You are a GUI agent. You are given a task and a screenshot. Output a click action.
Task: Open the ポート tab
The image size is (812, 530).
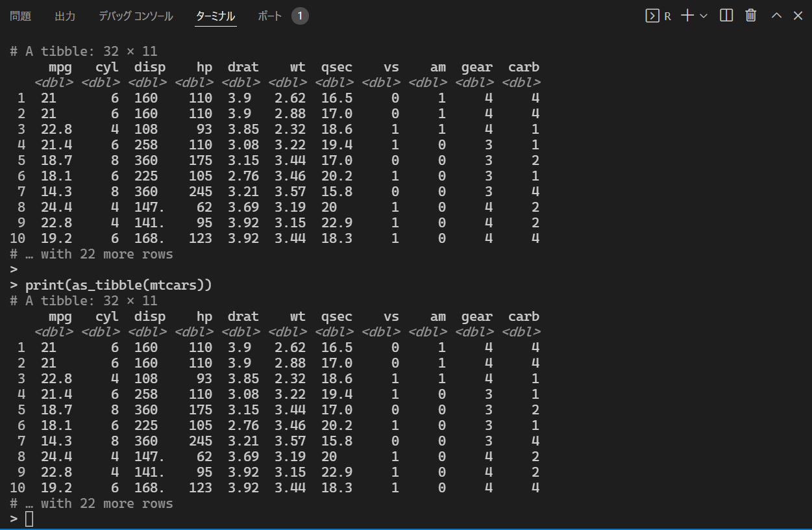coord(270,16)
